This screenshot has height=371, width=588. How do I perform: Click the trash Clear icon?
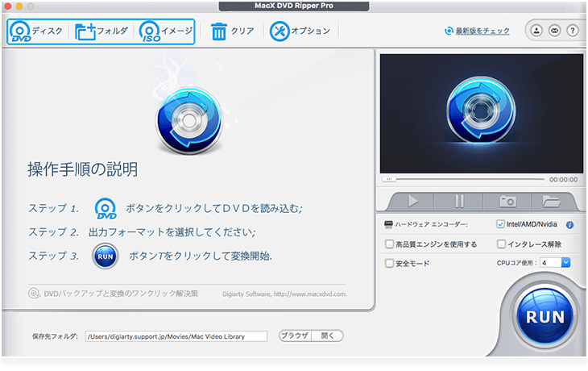click(x=219, y=31)
